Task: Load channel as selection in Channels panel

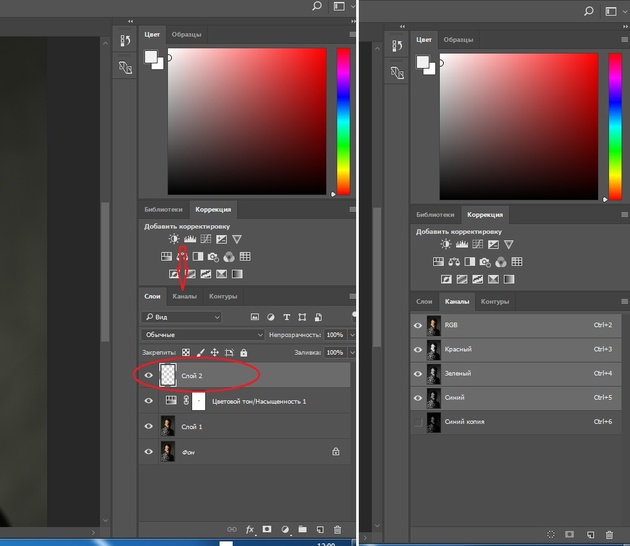Action: click(x=551, y=534)
